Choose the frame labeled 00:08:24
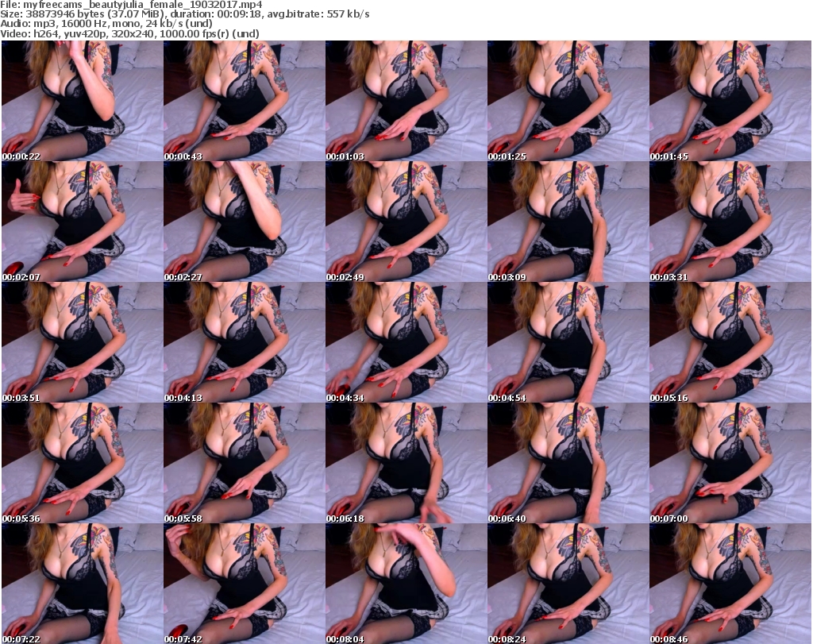The height and width of the screenshot is (644, 813). pyautogui.click(x=568, y=584)
